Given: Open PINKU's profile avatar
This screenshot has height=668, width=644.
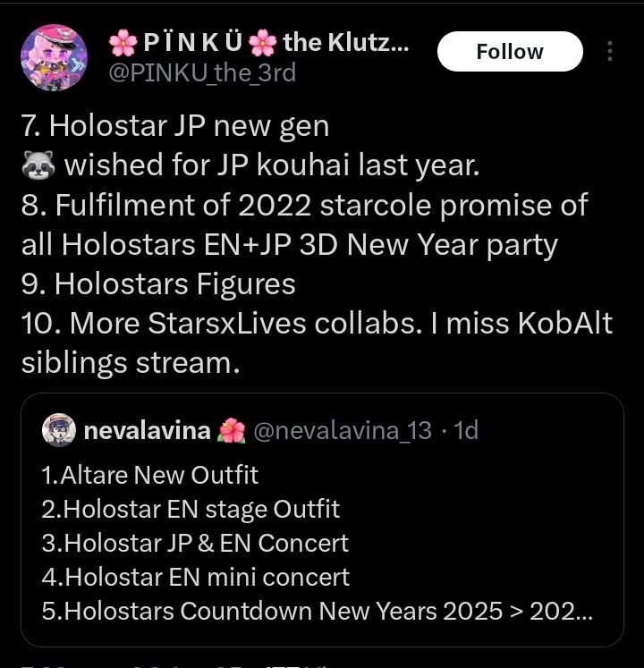Looking at the screenshot, I should [x=54, y=57].
